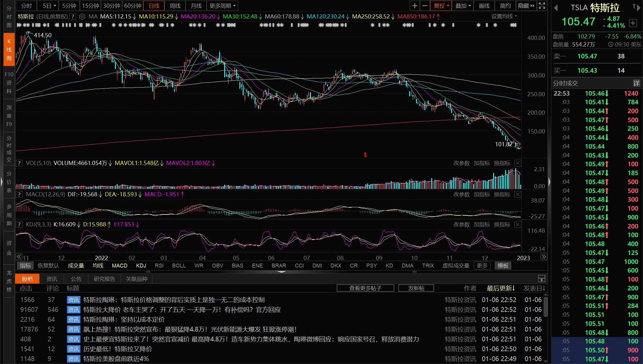The height and width of the screenshot is (364, 643).
Task: Enable OBV indicator
Action: 217,266
